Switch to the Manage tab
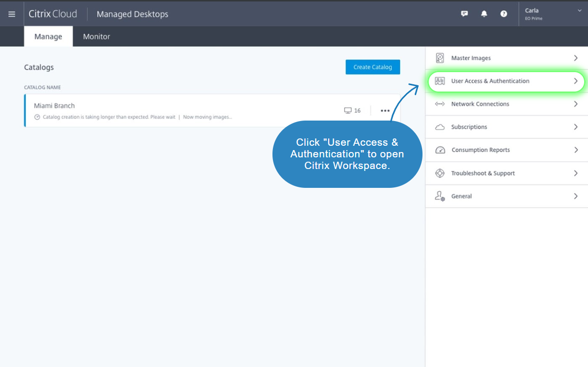Screen dimensions: 588x367 click(x=48, y=36)
